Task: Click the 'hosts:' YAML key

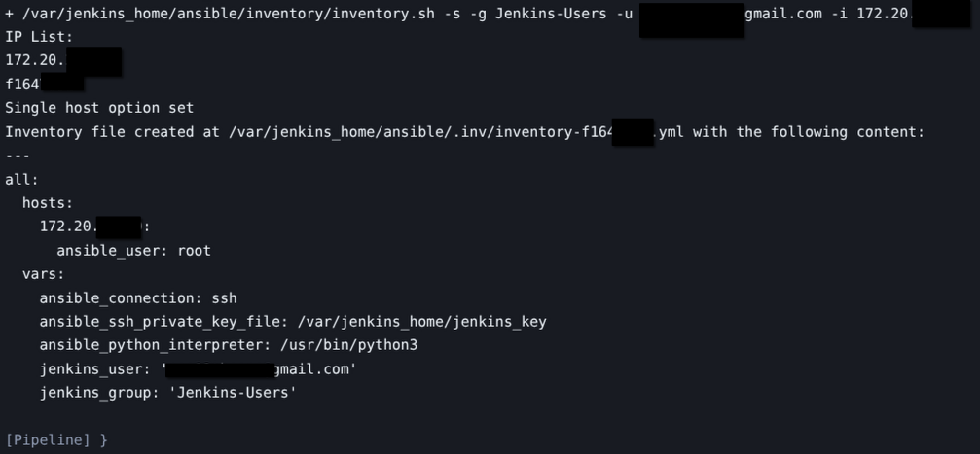Action: click(x=48, y=203)
